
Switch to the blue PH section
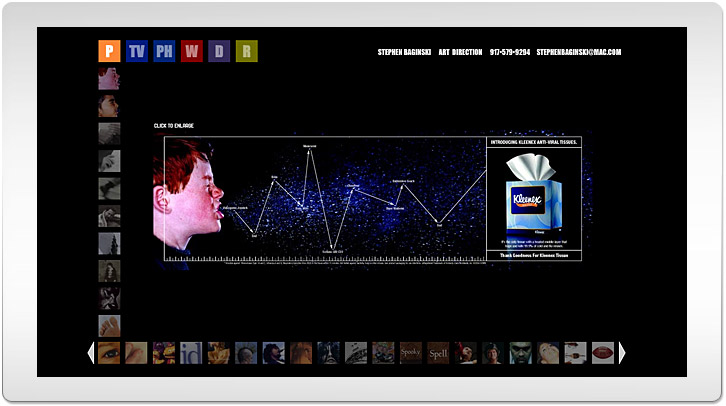(164, 51)
